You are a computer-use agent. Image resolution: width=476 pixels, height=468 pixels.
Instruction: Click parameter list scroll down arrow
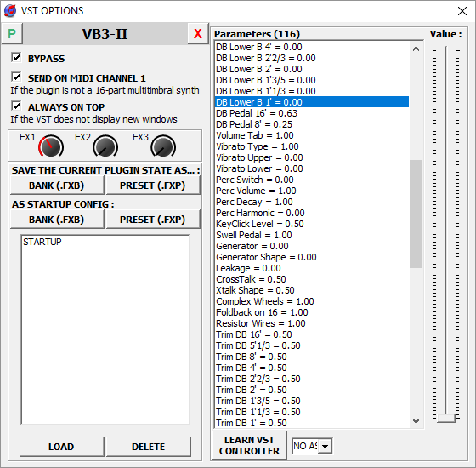tap(416, 421)
